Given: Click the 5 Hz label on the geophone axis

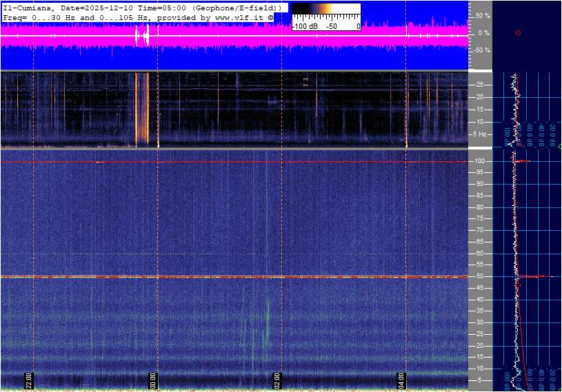Looking at the screenshot, I should 482,134.
